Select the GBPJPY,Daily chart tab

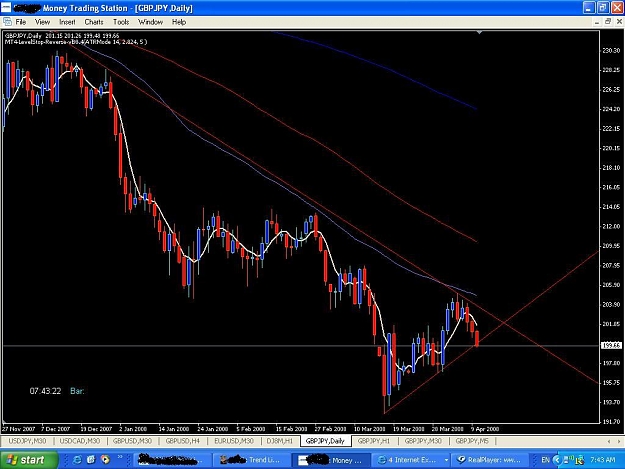(325, 441)
